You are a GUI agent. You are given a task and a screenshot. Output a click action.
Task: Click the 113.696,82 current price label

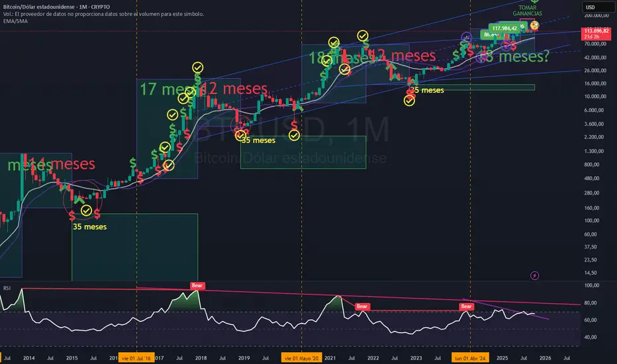pos(596,34)
